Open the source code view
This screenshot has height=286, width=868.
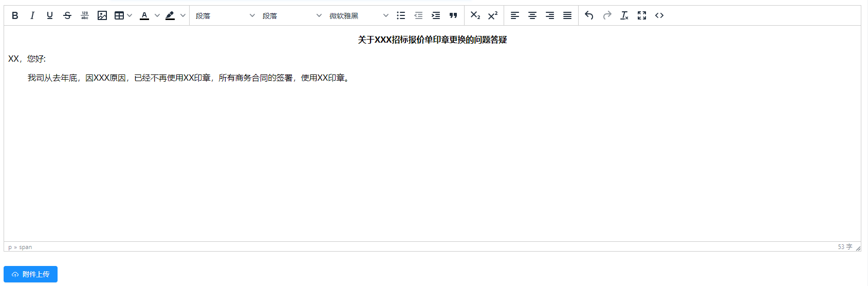pos(659,15)
